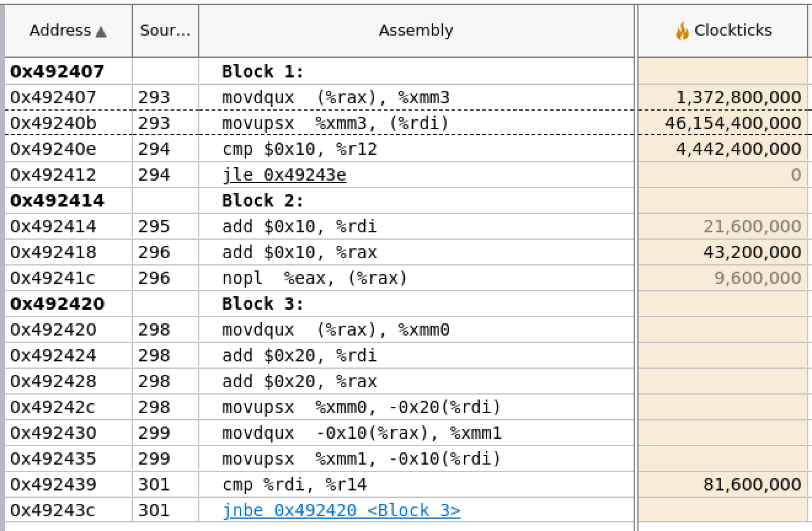Click address 0x492407 in the movdqux row
812x531 pixels.
click(53, 97)
